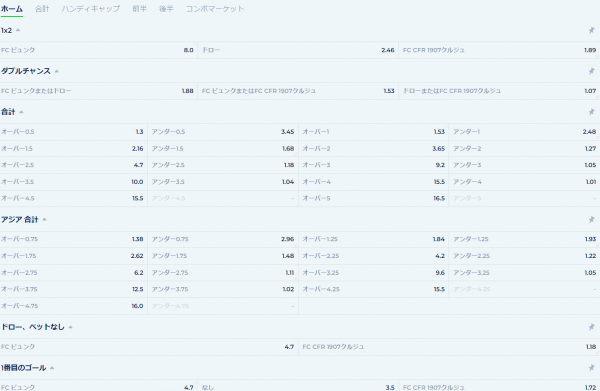Pin the アジア 合計 market
The image size is (600, 391).
click(x=591, y=219)
